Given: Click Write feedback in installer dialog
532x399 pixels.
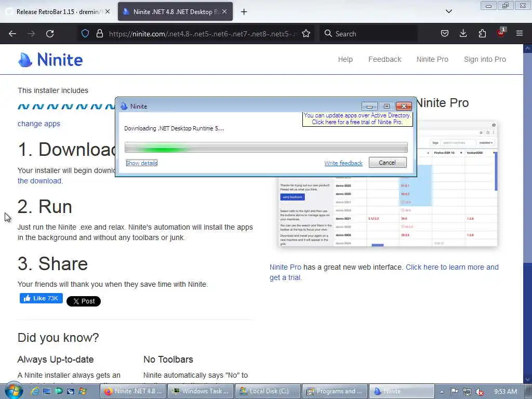Looking at the screenshot, I should pos(343,163).
